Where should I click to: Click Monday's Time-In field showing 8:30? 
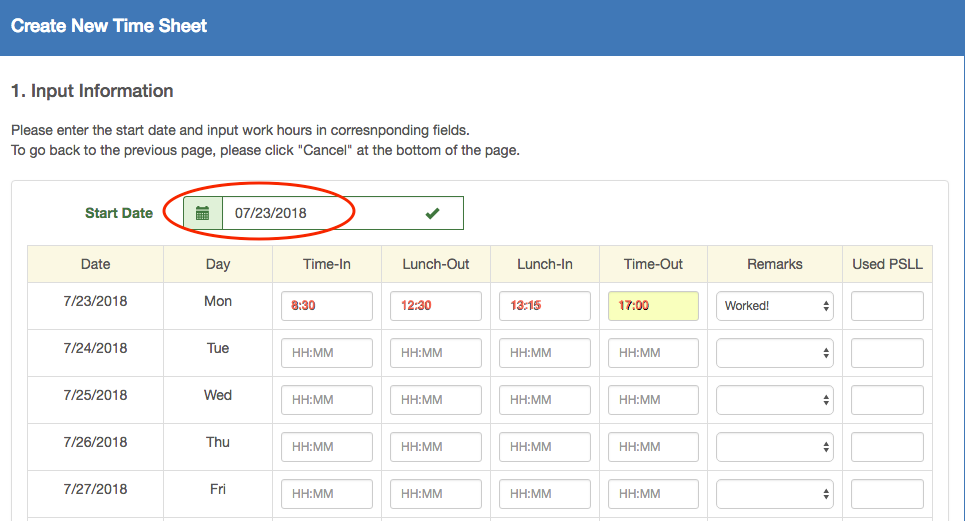pyautogui.click(x=327, y=306)
